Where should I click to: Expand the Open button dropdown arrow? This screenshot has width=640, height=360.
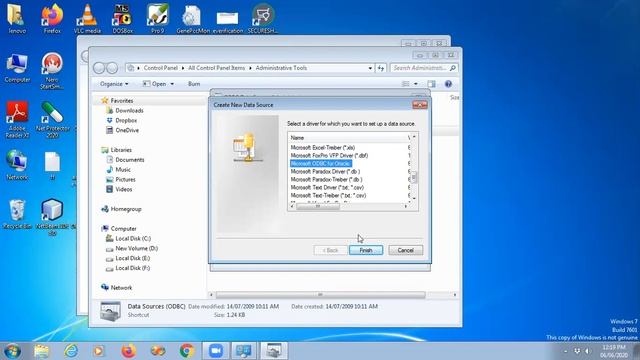(172, 84)
